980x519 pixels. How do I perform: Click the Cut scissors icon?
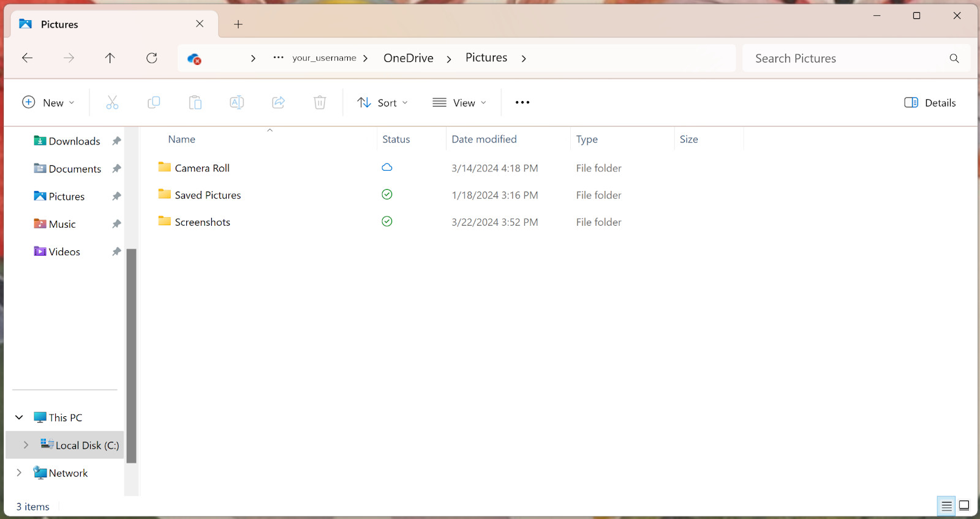(112, 102)
